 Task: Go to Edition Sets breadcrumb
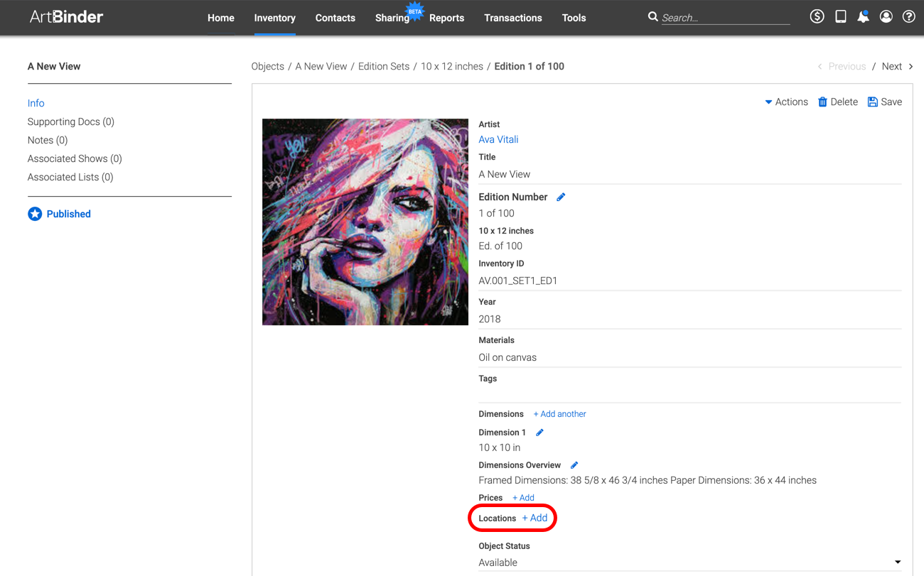click(x=384, y=66)
